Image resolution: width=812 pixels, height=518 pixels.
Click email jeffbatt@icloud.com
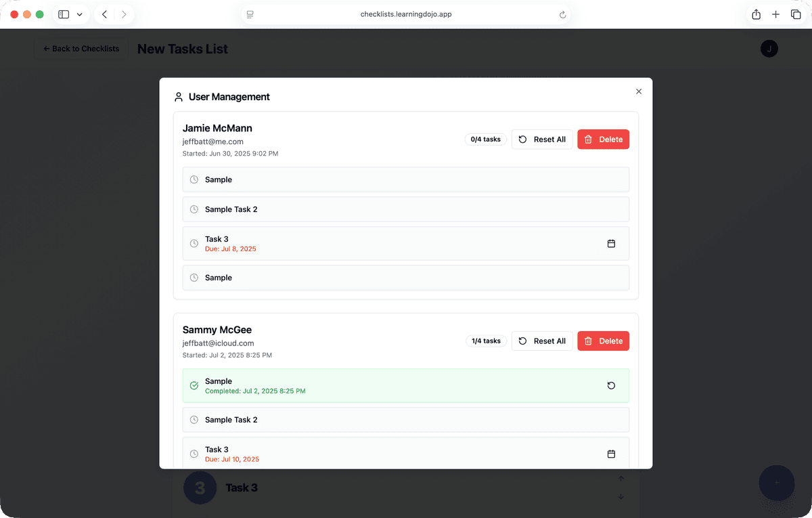click(x=219, y=343)
